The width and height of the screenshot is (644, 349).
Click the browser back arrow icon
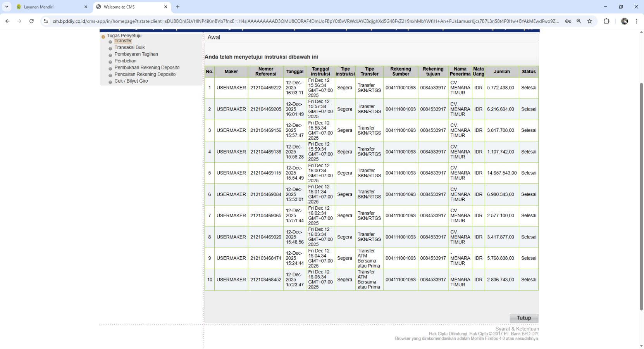click(x=7, y=21)
